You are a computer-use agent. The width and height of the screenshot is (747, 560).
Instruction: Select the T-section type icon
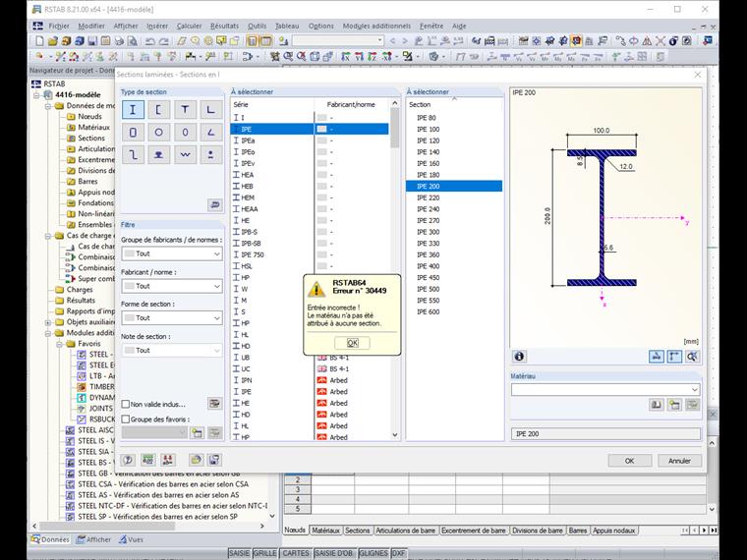(185, 110)
